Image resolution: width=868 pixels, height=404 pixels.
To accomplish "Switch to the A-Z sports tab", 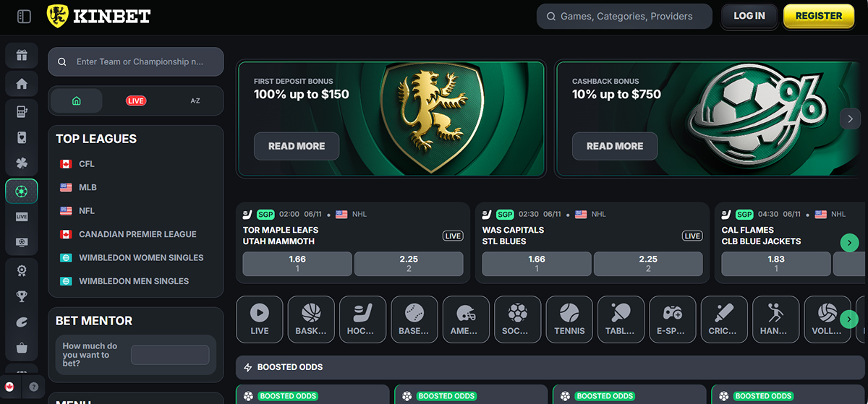I will click(195, 101).
